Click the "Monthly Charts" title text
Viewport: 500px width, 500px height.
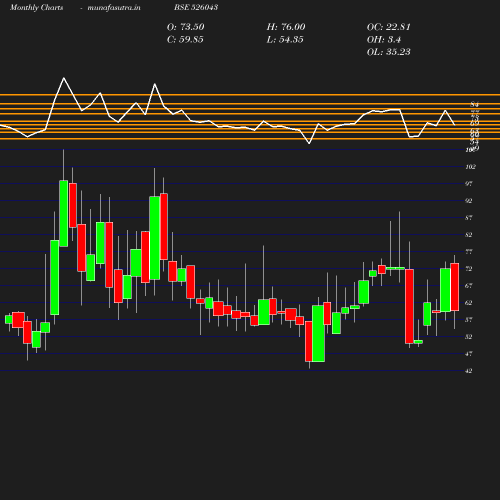pos(36,7)
